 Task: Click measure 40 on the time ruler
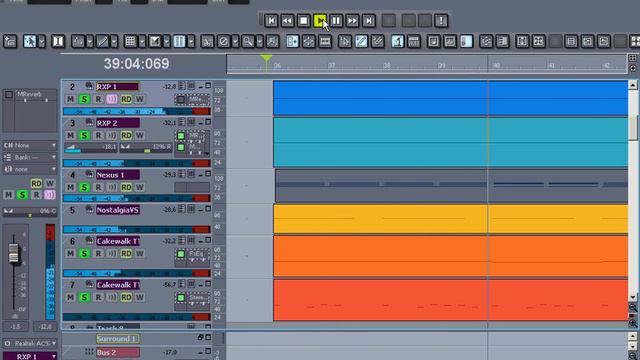496,65
